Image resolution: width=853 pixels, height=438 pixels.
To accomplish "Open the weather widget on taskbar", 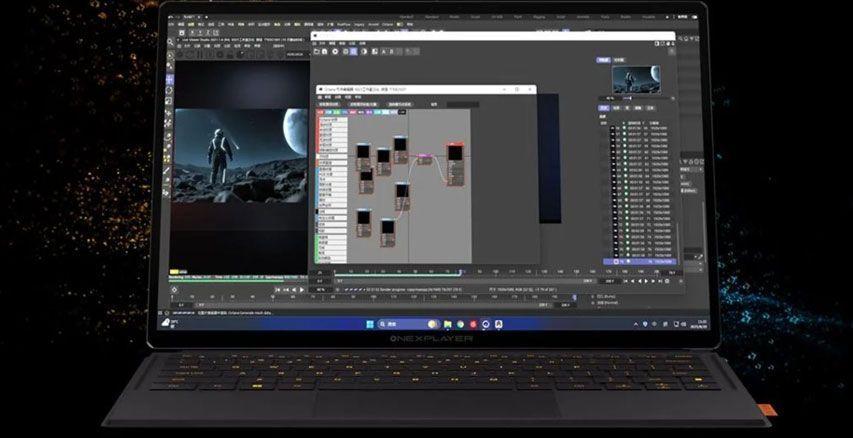I will (170, 324).
